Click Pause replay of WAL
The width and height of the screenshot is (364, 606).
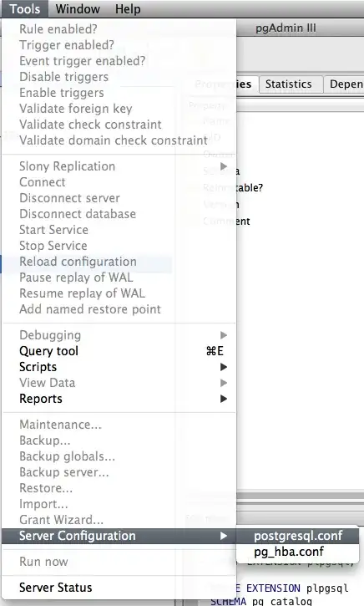[119, 278]
